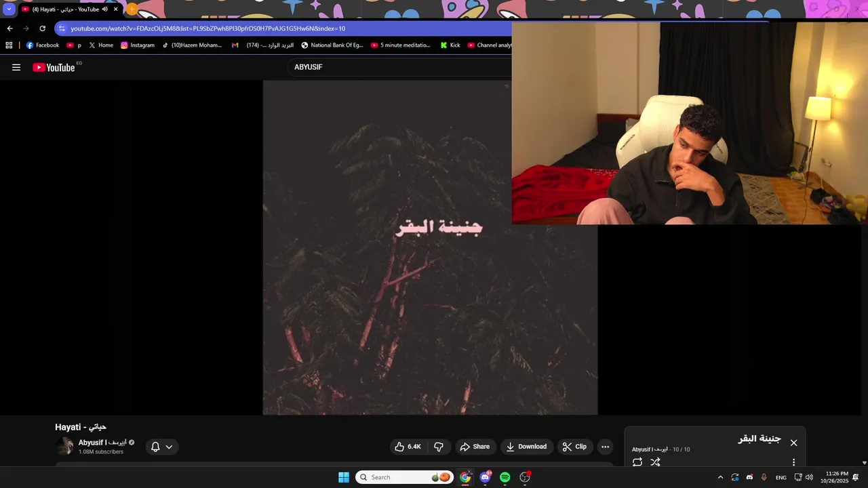
Task: Open Spotify from the taskbar
Action: coord(505,477)
